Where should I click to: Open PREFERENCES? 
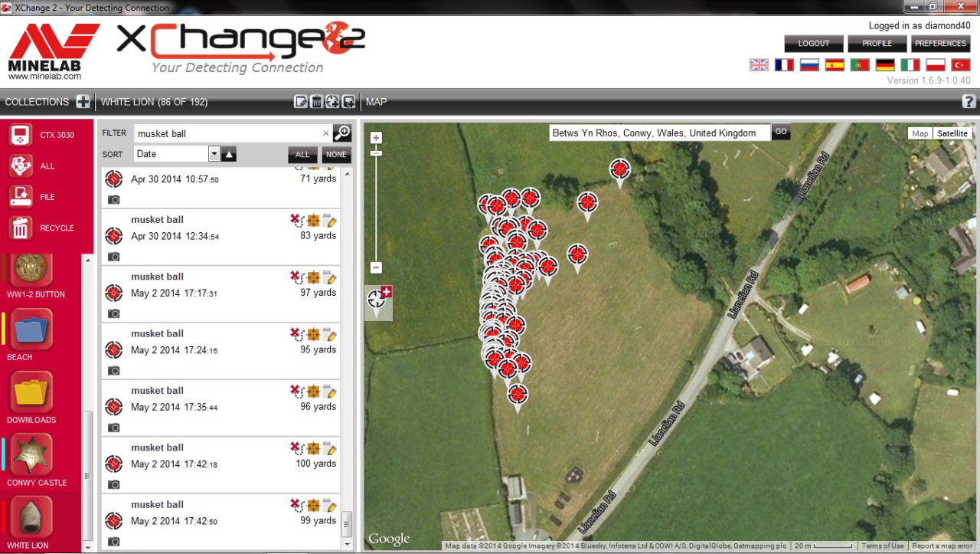940,44
